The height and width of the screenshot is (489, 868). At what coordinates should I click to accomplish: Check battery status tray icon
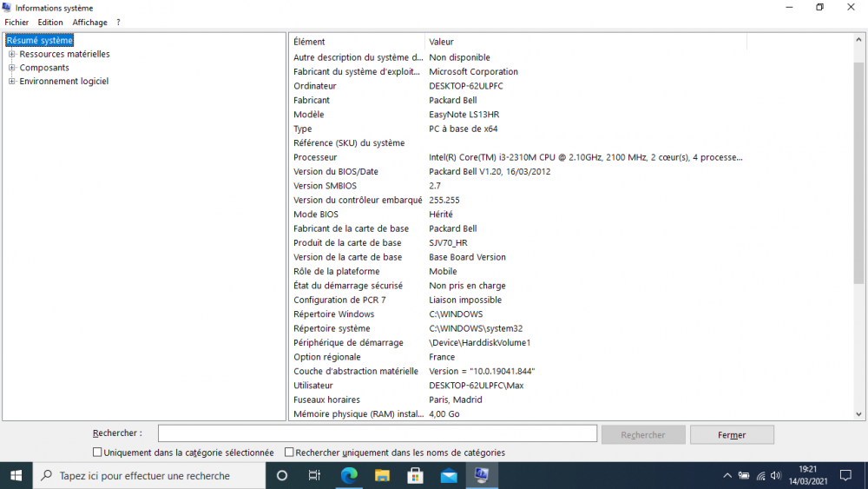[744, 475]
